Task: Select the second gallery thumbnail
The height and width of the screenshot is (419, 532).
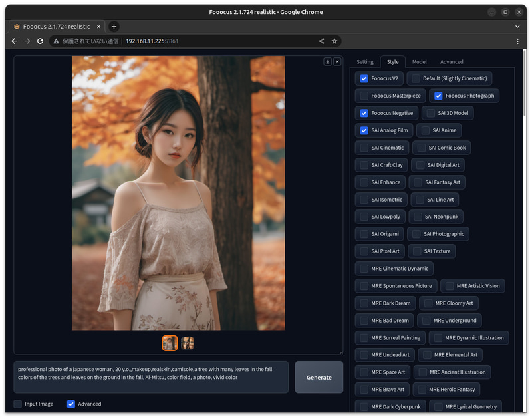Action: 188,343
